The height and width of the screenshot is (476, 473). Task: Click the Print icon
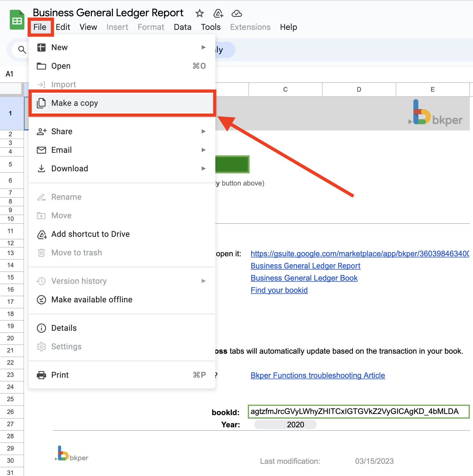(41, 375)
